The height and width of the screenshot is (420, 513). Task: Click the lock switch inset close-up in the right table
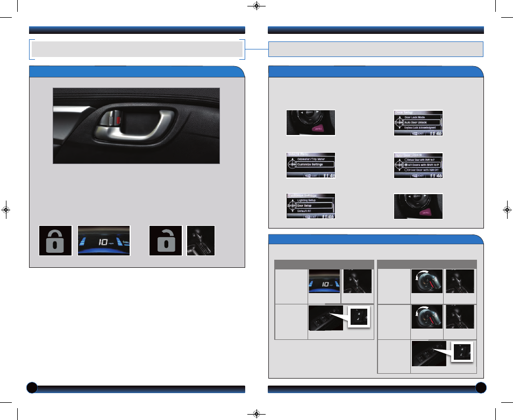tap(462, 352)
